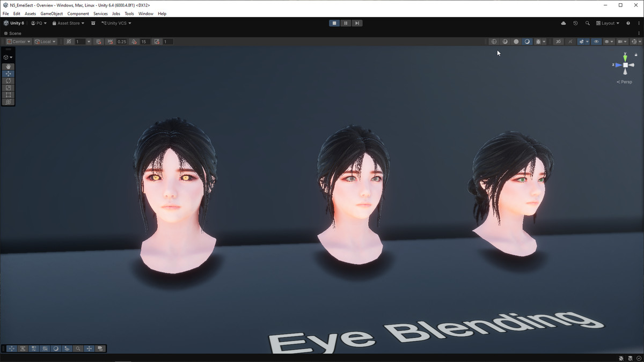Viewport: 644px width, 362px height.
Task: Open the scene camera settings dropdown
Action: pyautogui.click(x=622, y=41)
